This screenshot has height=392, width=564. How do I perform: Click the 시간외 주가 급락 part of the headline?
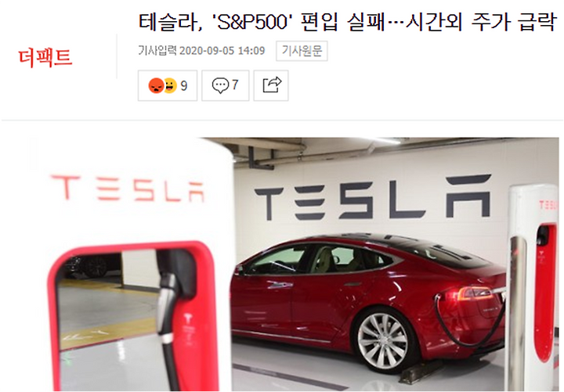pyautogui.click(x=481, y=22)
